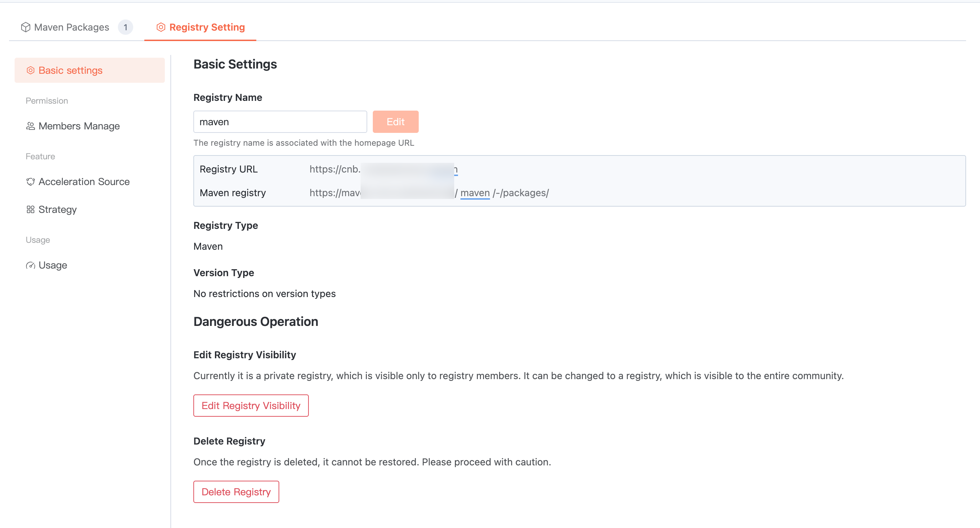The height and width of the screenshot is (528, 980).
Task: Click the Registry Setting hexagon icon
Action: (x=161, y=27)
